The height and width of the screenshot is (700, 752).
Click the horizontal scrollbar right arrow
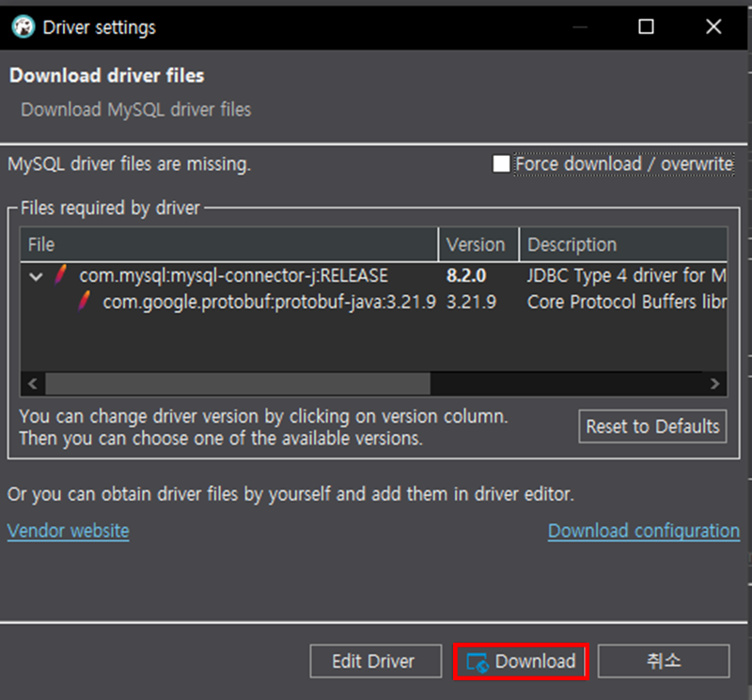[x=714, y=383]
